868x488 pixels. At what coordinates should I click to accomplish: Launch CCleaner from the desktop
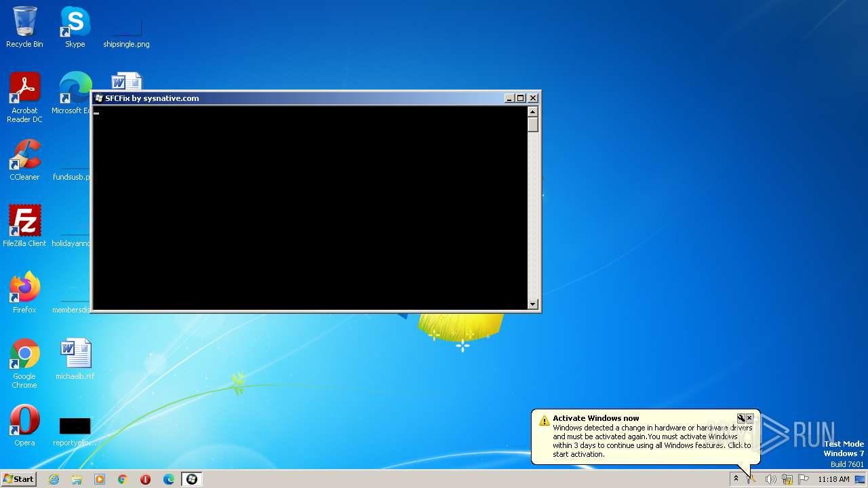tap(24, 160)
